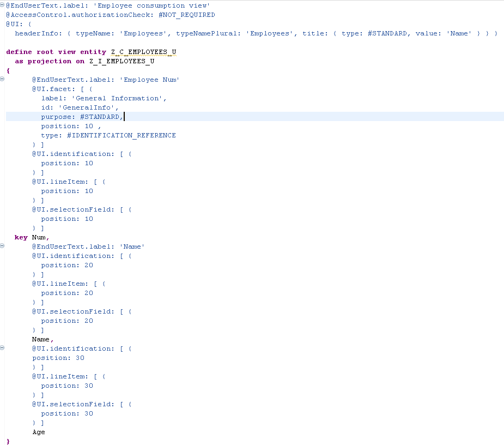Click the @UI.facet annotation

point(53,89)
